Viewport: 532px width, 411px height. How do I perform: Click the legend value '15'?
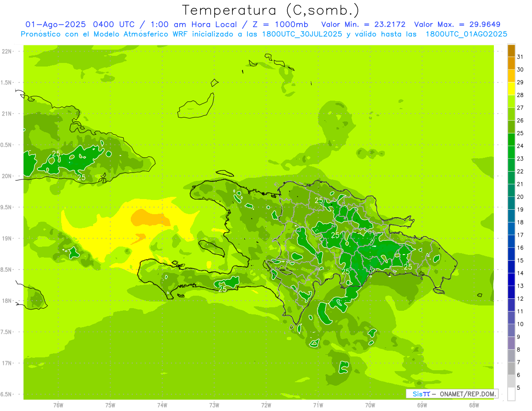520,260
